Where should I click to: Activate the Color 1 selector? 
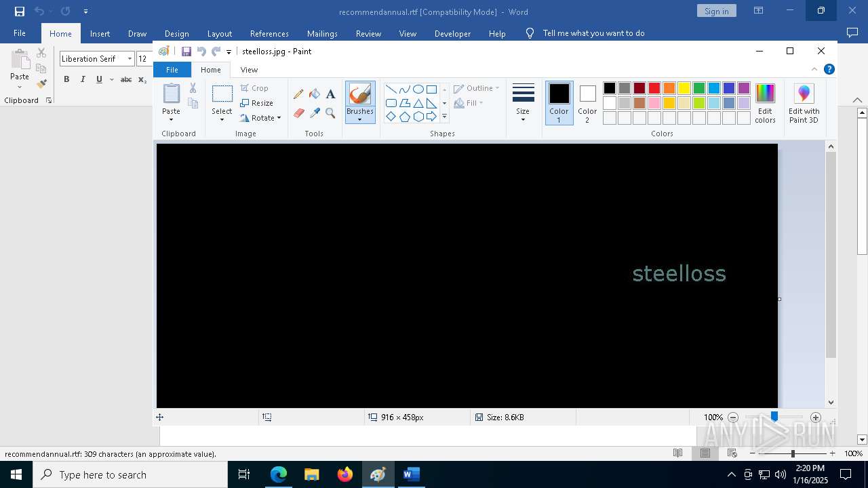559,103
